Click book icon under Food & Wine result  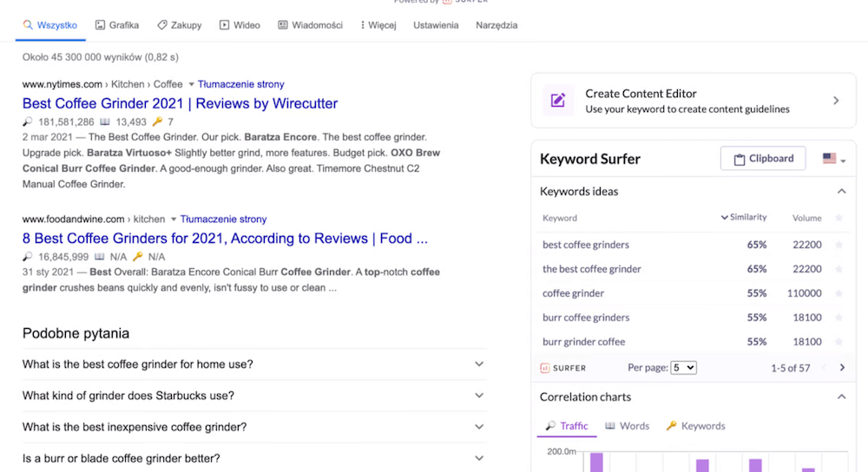coord(99,257)
